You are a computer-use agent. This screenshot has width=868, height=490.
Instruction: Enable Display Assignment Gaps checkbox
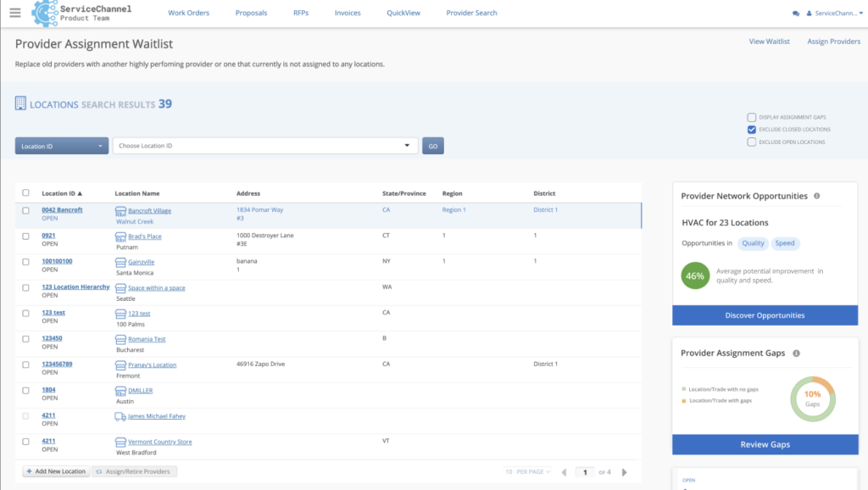tap(751, 117)
